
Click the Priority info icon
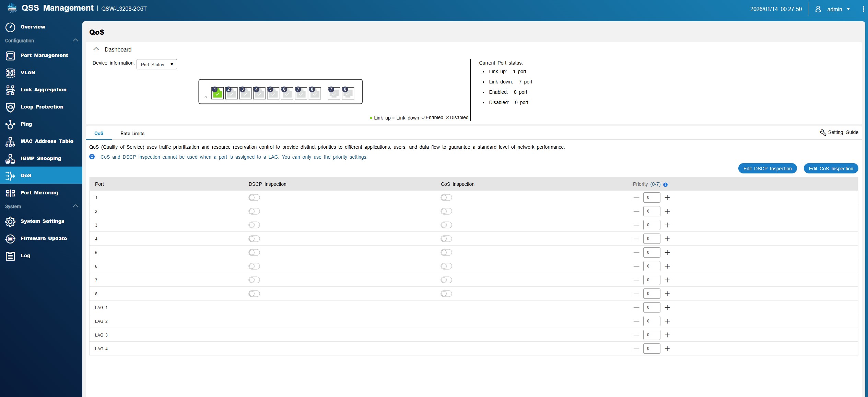tap(665, 185)
